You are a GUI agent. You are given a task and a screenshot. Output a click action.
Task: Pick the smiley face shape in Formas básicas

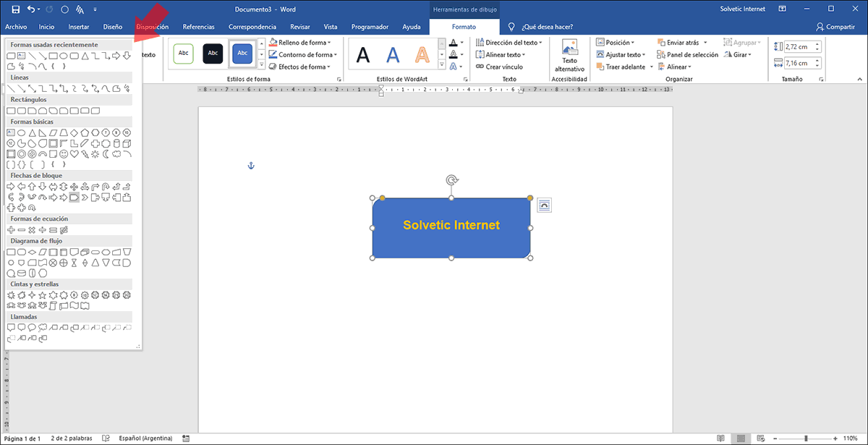pyautogui.click(x=64, y=154)
